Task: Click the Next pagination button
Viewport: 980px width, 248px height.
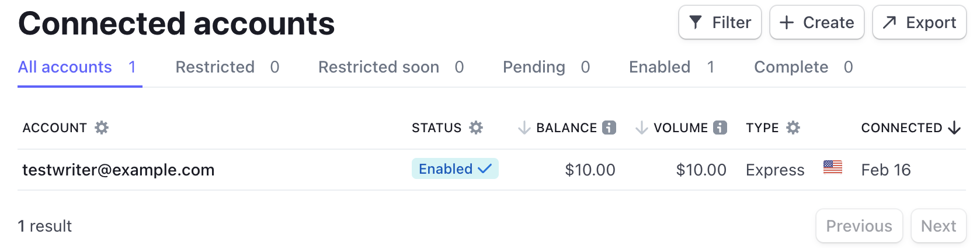Action: point(939,226)
